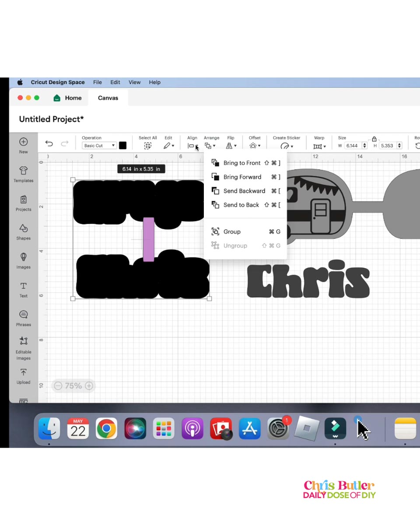This screenshot has height=525, width=420.
Task: Open the Templates panel
Action: point(24,174)
